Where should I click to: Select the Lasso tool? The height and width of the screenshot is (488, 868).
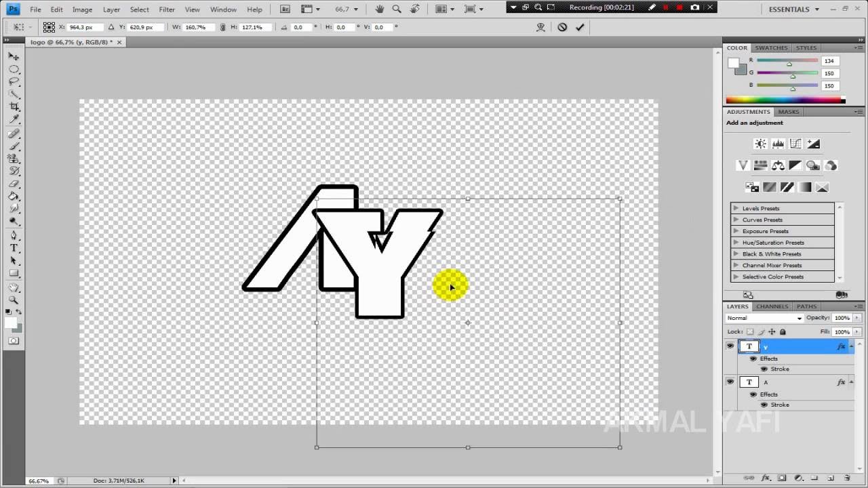[14, 81]
